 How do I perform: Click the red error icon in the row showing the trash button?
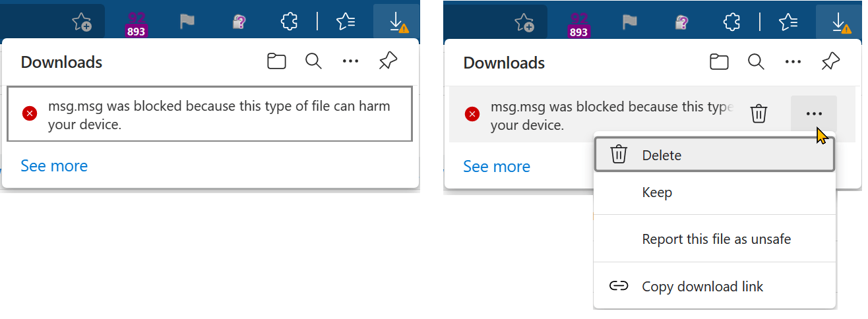[x=472, y=114]
